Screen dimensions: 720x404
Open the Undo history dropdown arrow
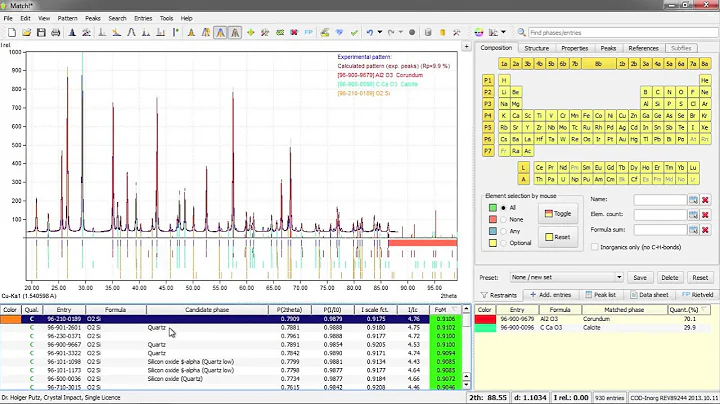[380, 32]
